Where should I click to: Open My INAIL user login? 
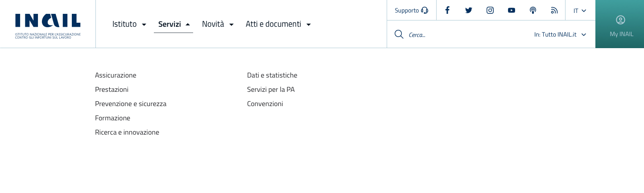[620, 25]
